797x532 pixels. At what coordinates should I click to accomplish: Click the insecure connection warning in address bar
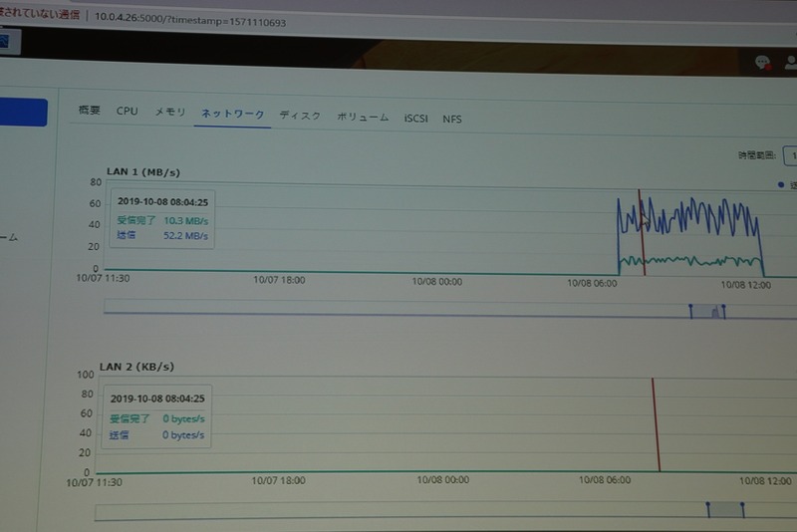coord(40,14)
